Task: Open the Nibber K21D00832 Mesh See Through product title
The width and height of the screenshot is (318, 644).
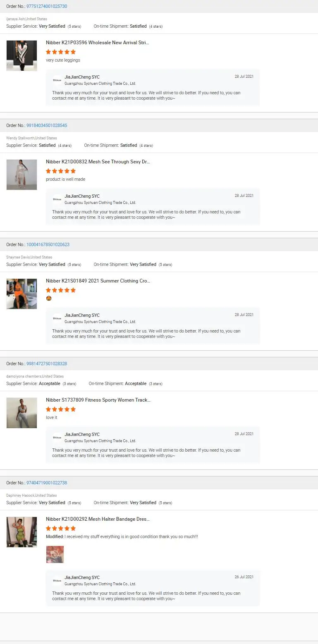Action: tap(98, 162)
